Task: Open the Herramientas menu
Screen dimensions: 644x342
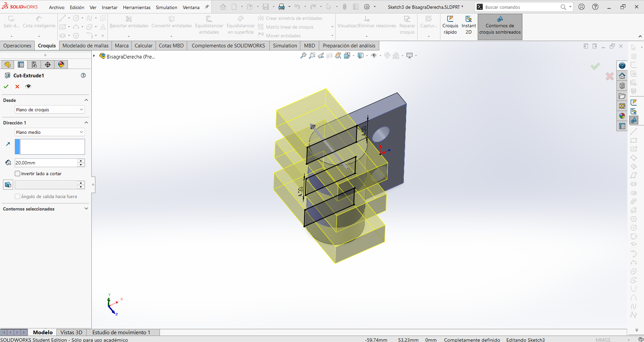Action: (137, 7)
